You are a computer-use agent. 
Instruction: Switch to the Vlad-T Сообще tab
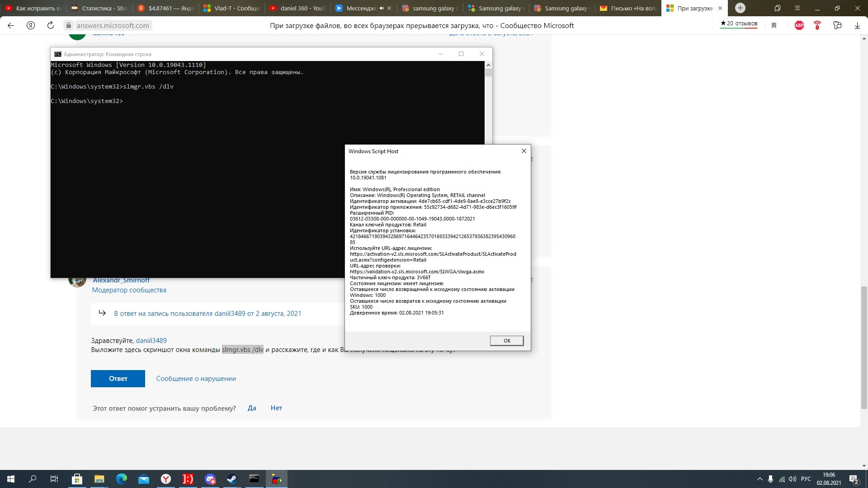pyautogui.click(x=231, y=8)
